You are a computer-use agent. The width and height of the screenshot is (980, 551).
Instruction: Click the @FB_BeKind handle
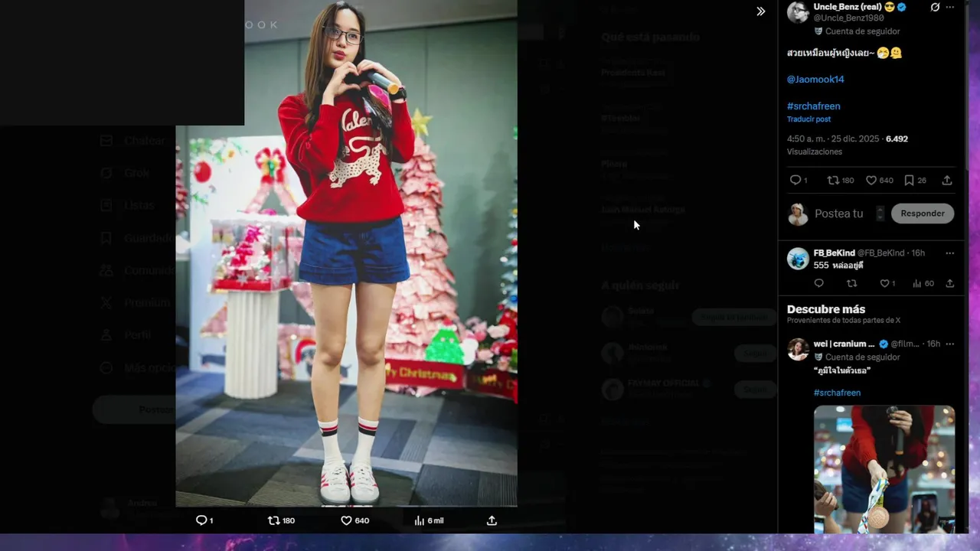tap(880, 253)
